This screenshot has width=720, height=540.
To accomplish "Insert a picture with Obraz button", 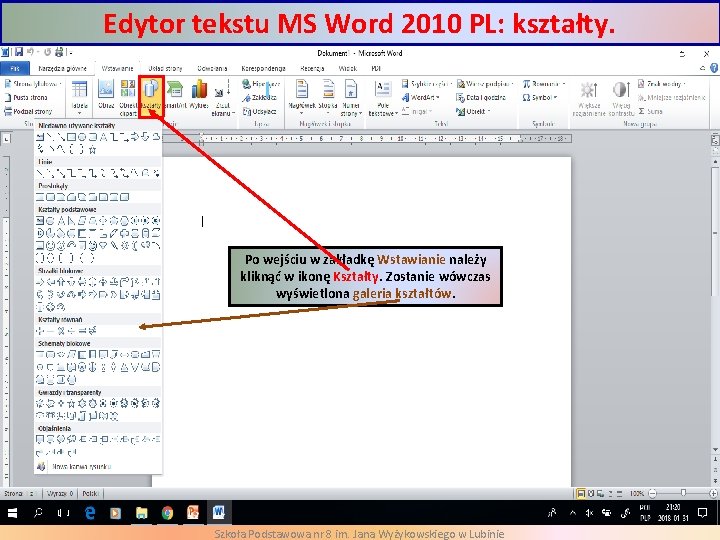I will tap(106, 95).
